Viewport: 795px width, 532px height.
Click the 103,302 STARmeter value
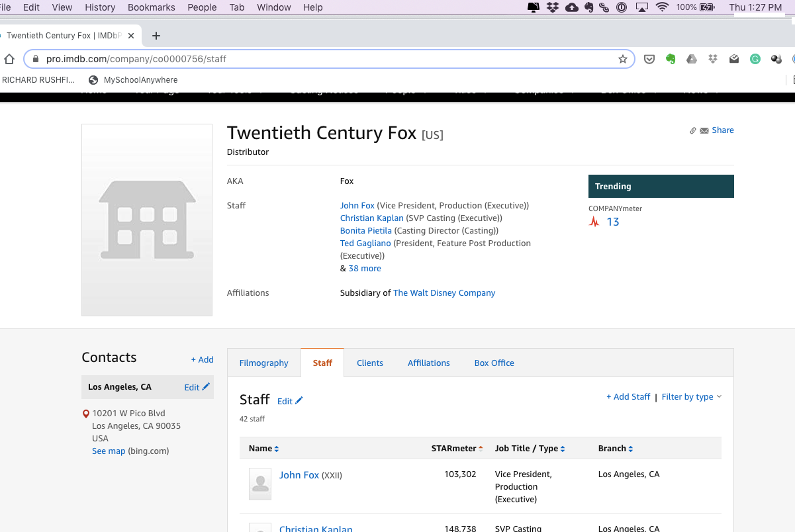tap(460, 474)
